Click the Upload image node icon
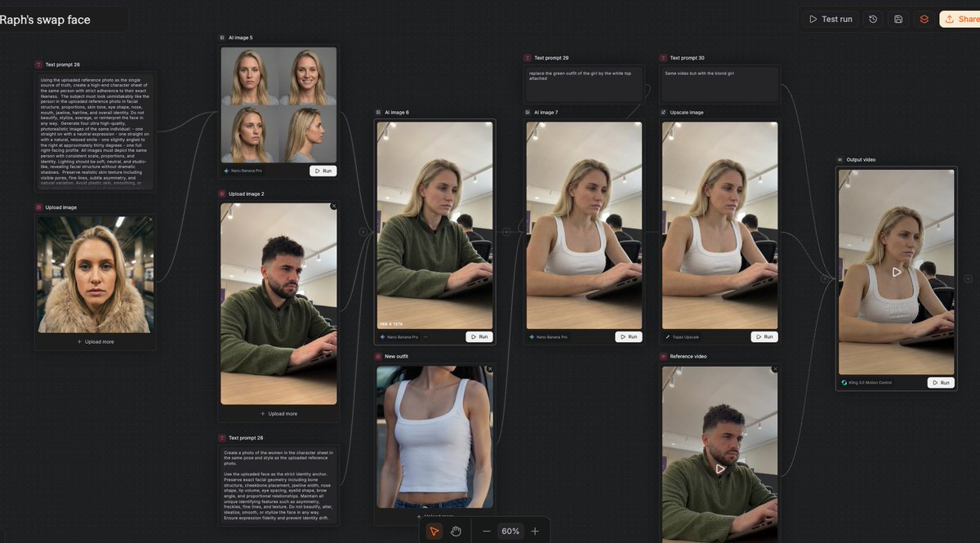This screenshot has height=543, width=980. pyautogui.click(x=38, y=207)
